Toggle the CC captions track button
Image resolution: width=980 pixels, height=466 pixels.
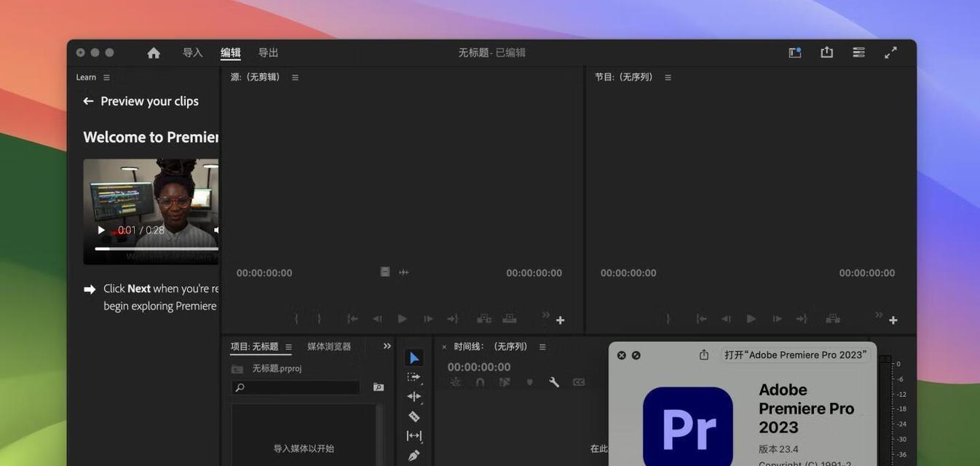(x=579, y=382)
